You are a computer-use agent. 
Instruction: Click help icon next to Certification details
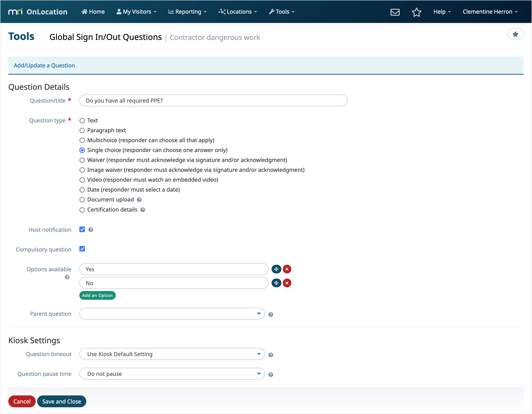[143, 210]
